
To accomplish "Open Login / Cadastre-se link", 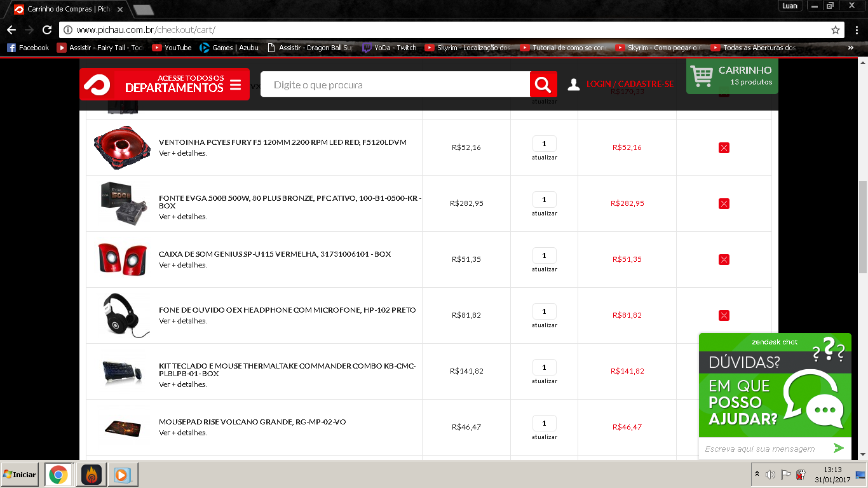I will coord(630,84).
